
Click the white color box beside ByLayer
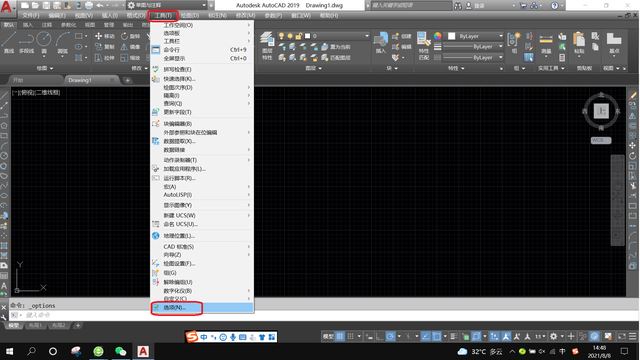pyautogui.click(x=452, y=36)
